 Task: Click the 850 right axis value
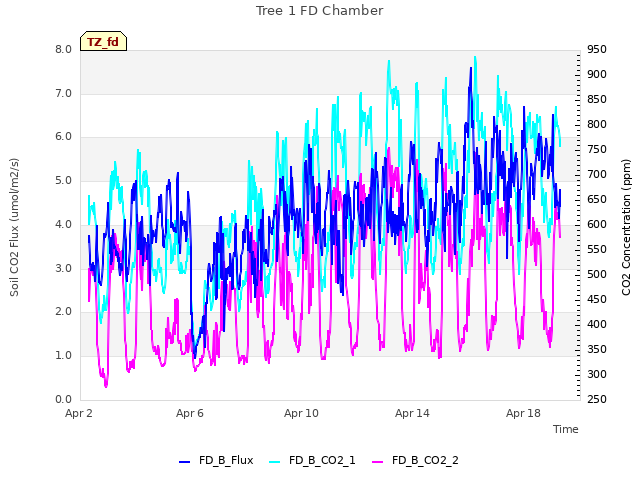[x=597, y=99]
